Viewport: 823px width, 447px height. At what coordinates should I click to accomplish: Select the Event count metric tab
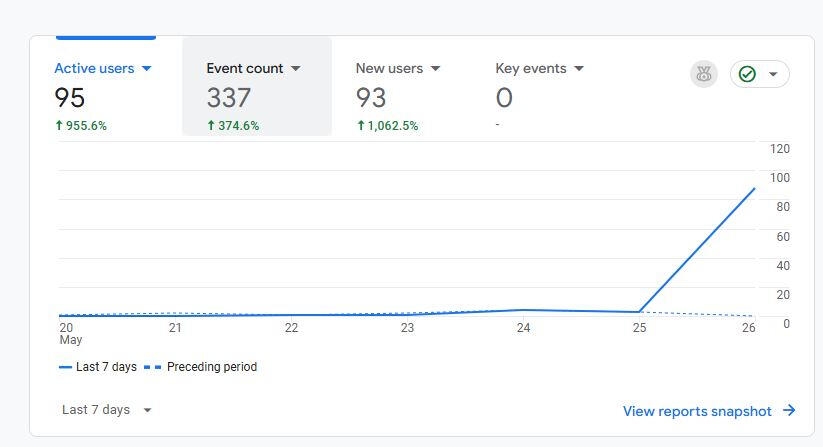256,87
